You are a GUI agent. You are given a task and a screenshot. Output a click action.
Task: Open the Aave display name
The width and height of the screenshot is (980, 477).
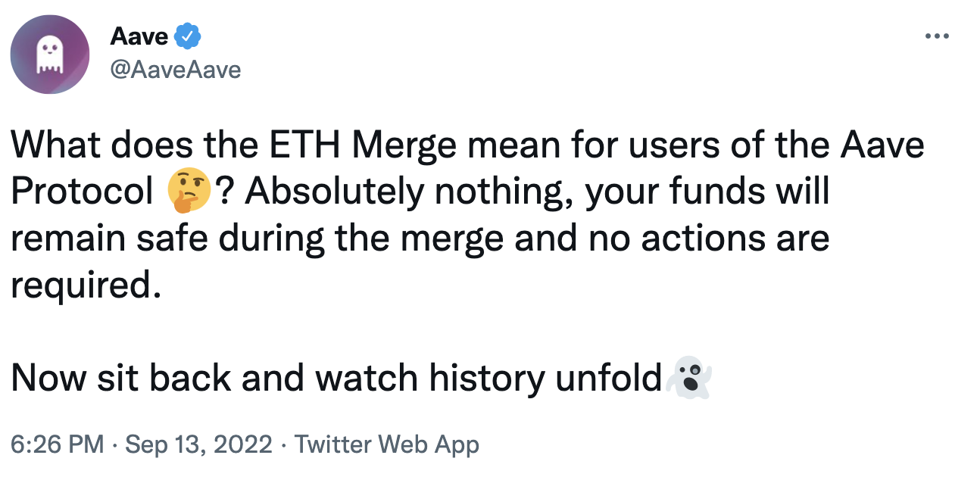tap(139, 36)
